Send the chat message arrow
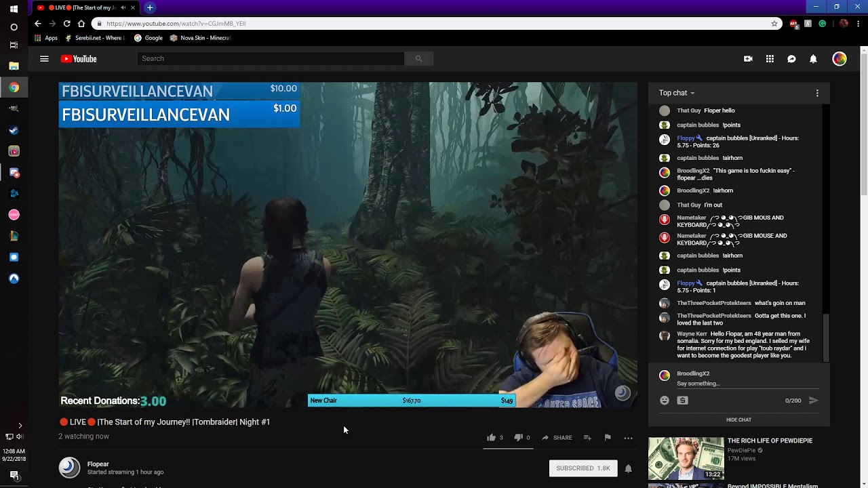Screen dimensions: 868x488 [813, 401]
